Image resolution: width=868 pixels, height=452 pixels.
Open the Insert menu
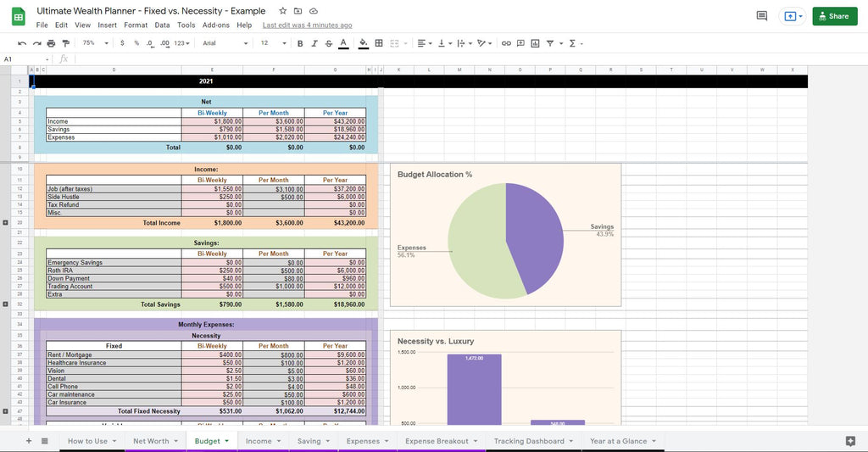pos(108,25)
